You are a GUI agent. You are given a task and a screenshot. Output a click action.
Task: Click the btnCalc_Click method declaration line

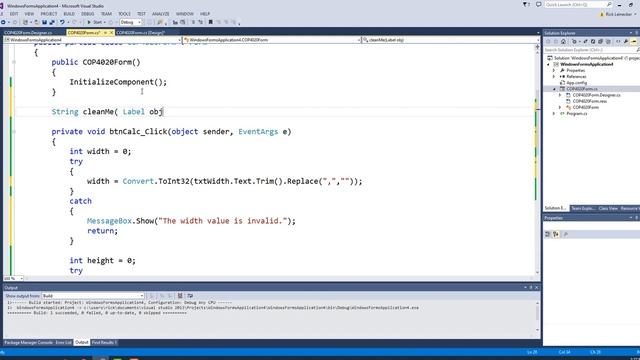[x=171, y=131]
